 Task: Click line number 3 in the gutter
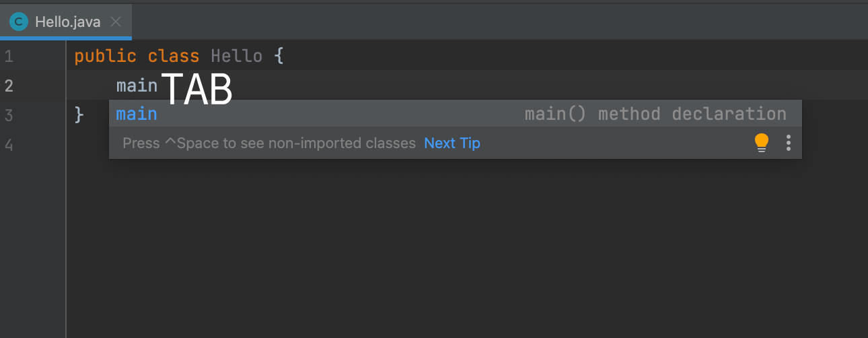point(9,115)
